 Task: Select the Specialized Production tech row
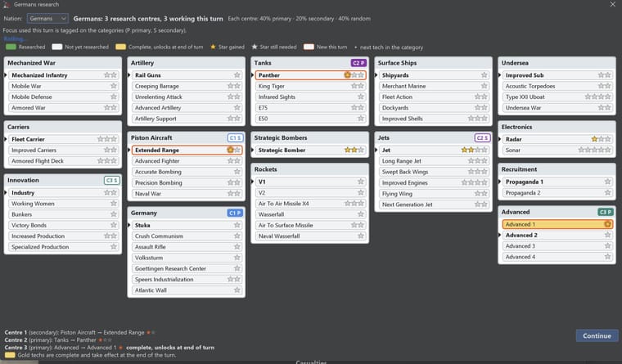coord(64,247)
